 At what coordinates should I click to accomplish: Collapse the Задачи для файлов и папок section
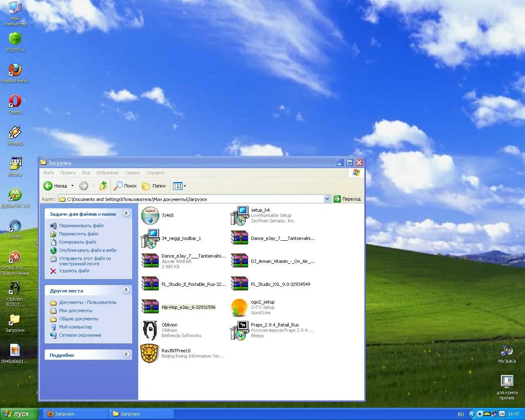point(126,213)
